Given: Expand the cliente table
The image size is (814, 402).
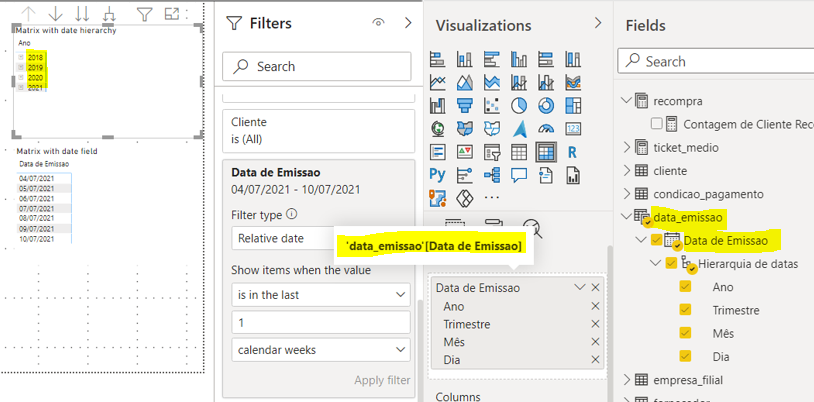Looking at the screenshot, I should pyautogui.click(x=628, y=171).
